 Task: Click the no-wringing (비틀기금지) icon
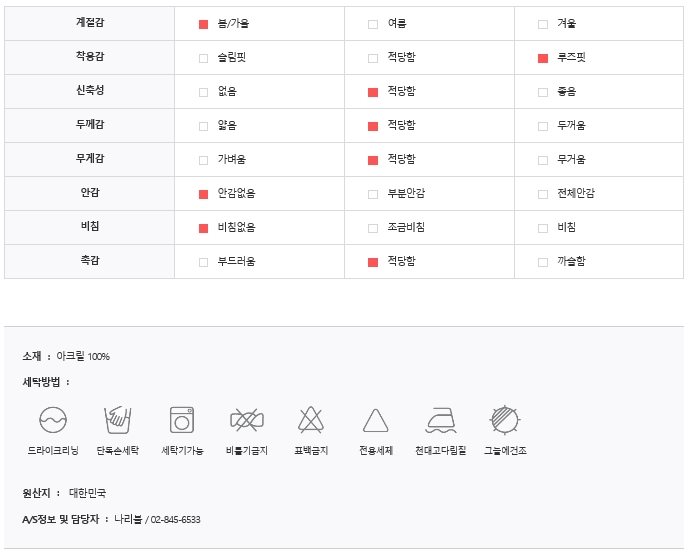click(x=247, y=420)
